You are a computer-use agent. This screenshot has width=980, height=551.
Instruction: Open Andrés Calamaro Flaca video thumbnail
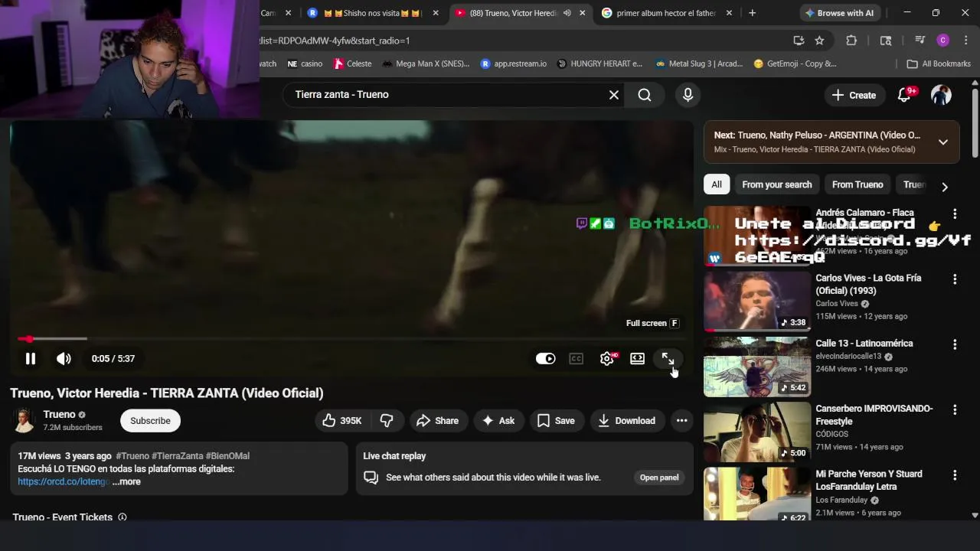(x=756, y=236)
